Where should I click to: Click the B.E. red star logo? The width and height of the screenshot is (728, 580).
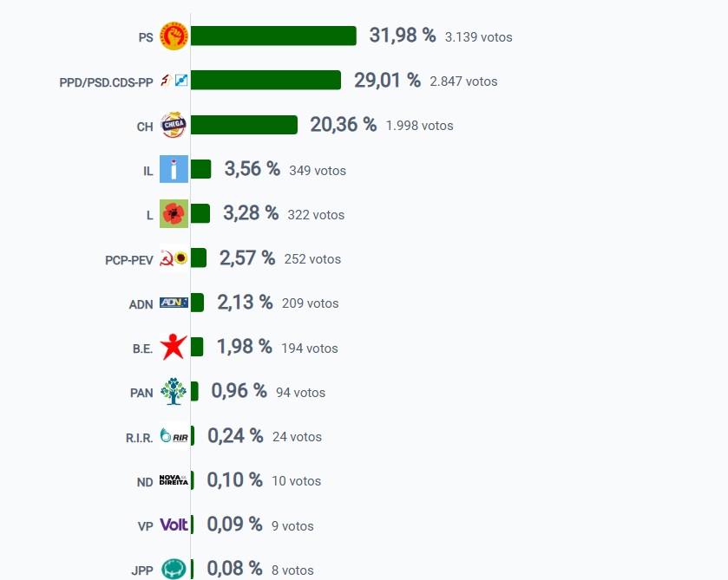pyautogui.click(x=174, y=347)
